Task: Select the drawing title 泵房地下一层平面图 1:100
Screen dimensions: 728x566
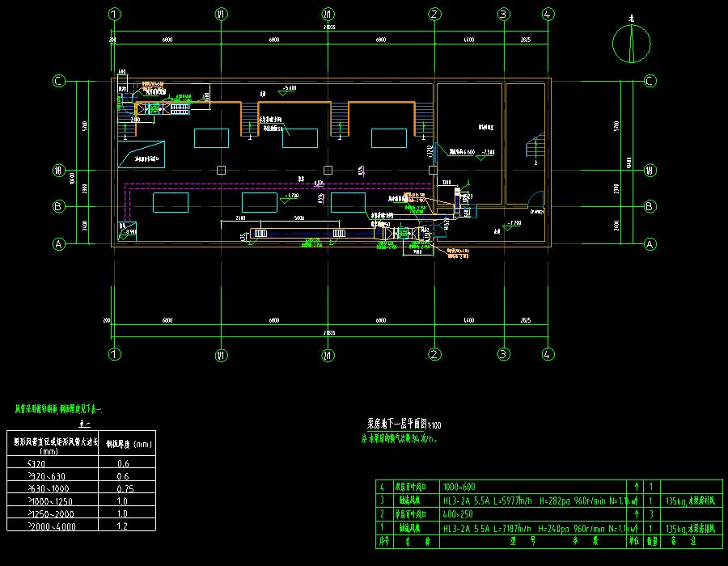Action: click(404, 424)
